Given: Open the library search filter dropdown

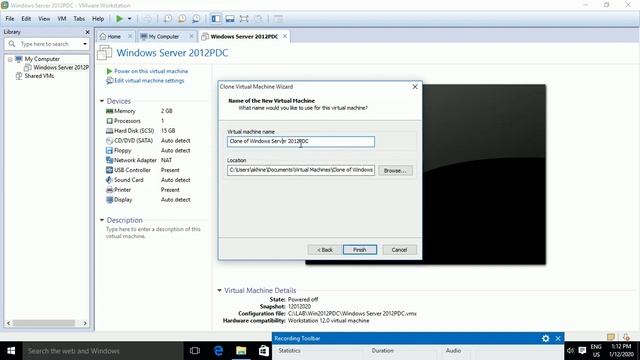Looking at the screenshot, I should click(85, 44).
